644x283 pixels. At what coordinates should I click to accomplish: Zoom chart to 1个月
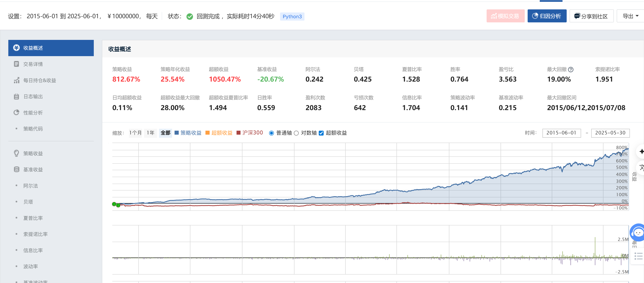click(135, 133)
